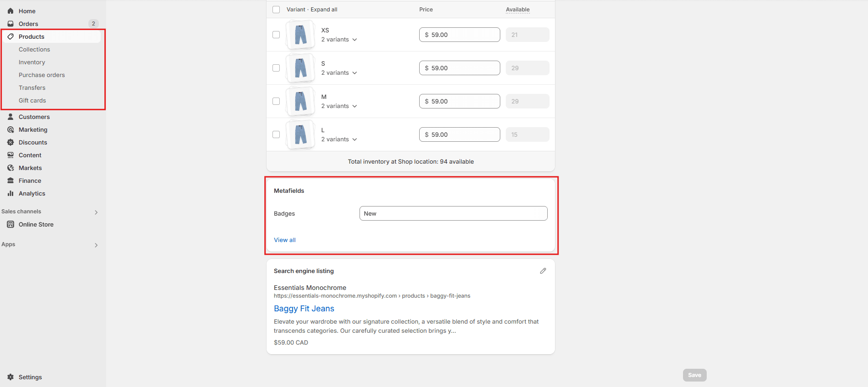
Task: Open Settings gear icon
Action: (x=10, y=377)
